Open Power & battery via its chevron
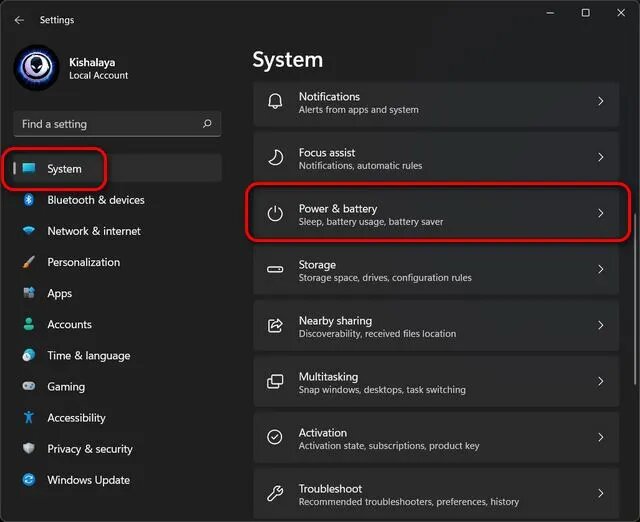This screenshot has height=522, width=640. pos(600,213)
